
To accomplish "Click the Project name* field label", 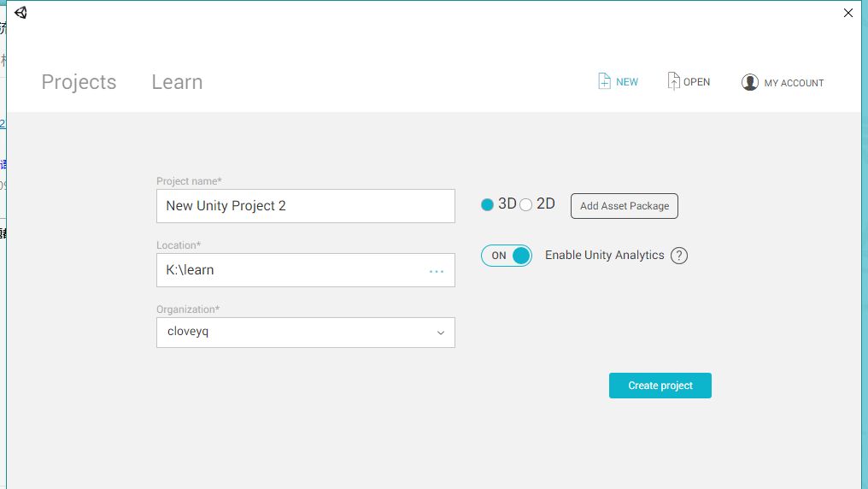I will (x=189, y=181).
